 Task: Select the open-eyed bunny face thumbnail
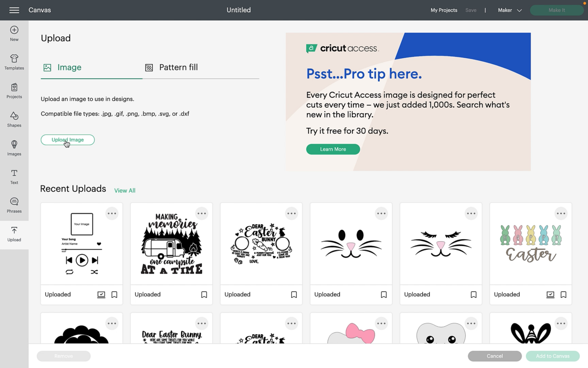351,244
